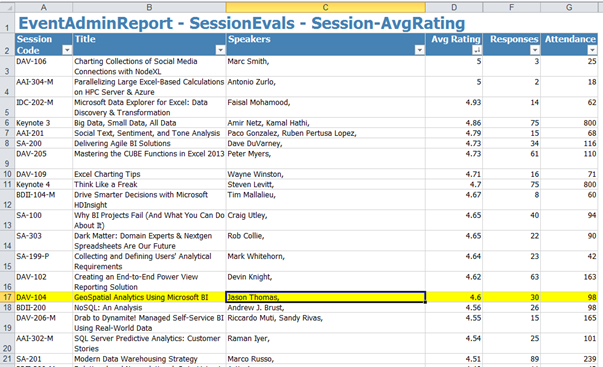603x367 pixels.
Task: Click cell with session code DAV-106
Action: click(x=43, y=66)
